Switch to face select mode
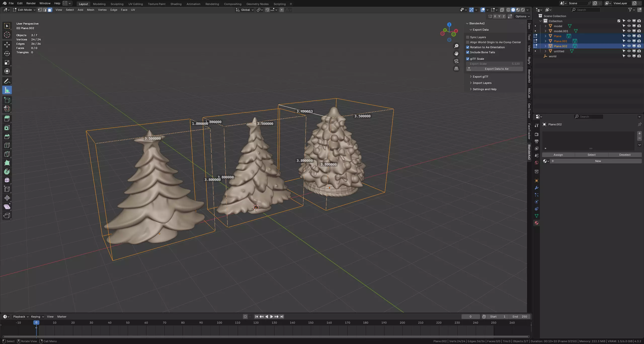The width and height of the screenshot is (644, 344). (50, 10)
